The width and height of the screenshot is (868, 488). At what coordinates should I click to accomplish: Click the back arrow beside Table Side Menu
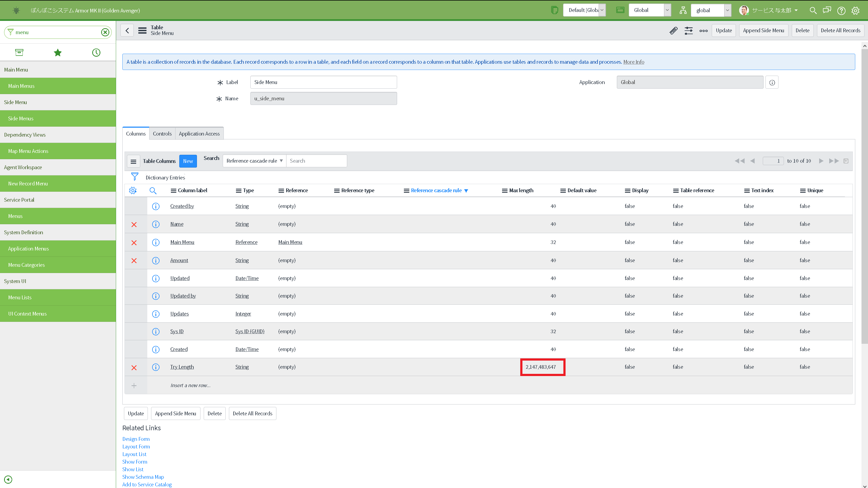[x=127, y=30]
